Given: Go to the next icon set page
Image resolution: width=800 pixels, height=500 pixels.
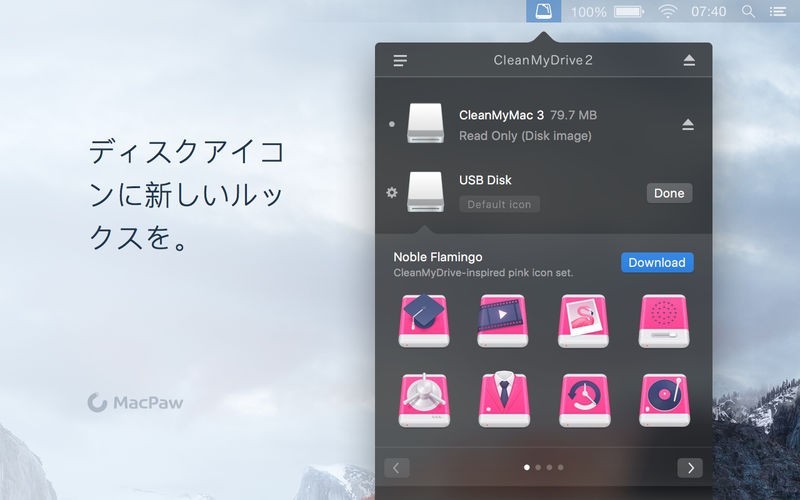Looking at the screenshot, I should 689,468.
